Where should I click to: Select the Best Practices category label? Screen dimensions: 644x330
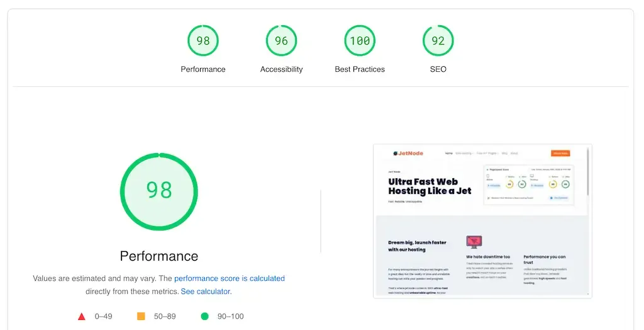(360, 69)
